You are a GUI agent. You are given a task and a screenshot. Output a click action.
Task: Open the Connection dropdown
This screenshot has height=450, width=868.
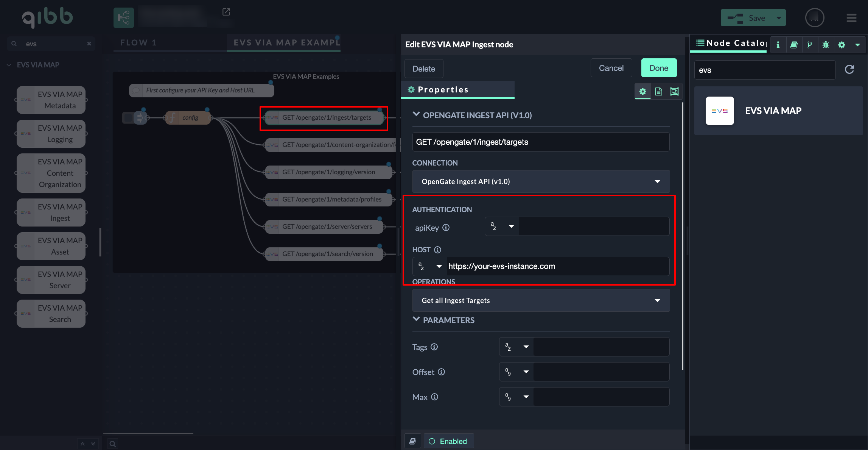click(541, 181)
